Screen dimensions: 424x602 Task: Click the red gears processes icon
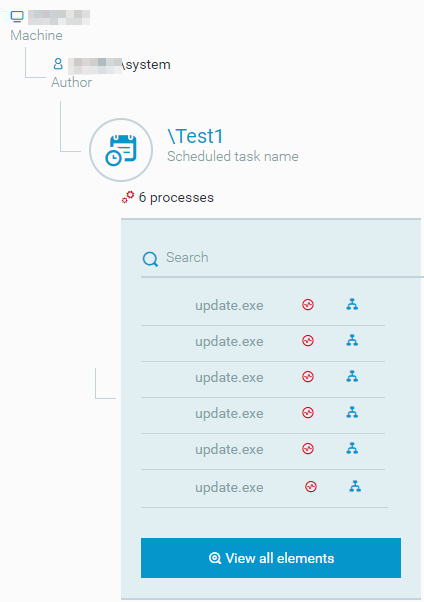pos(128,197)
